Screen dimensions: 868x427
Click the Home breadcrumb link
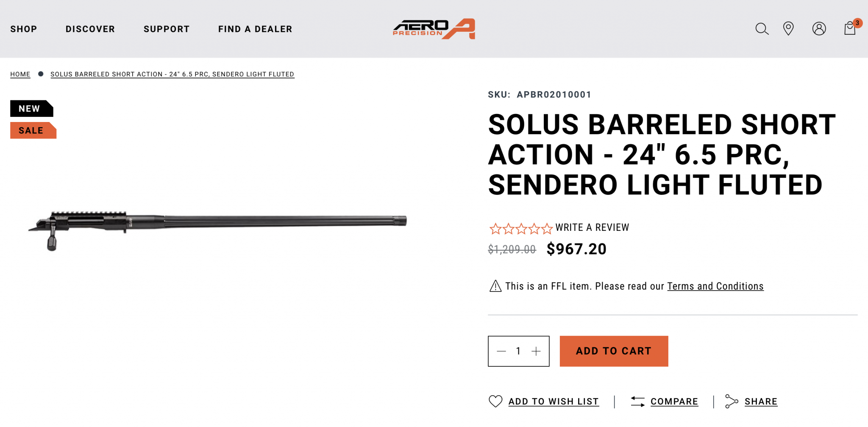click(20, 74)
